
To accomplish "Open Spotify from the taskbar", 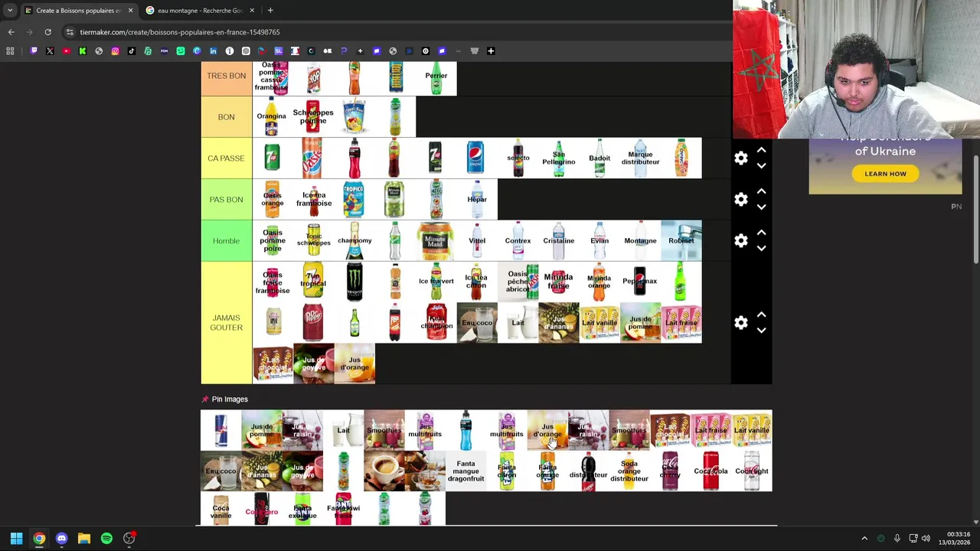I will click(x=106, y=539).
